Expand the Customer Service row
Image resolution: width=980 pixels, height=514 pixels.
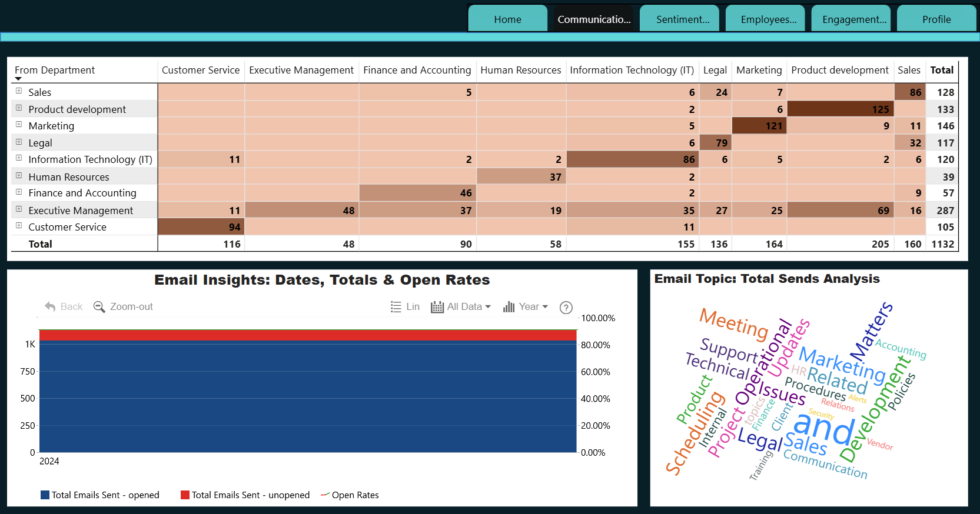tap(19, 226)
